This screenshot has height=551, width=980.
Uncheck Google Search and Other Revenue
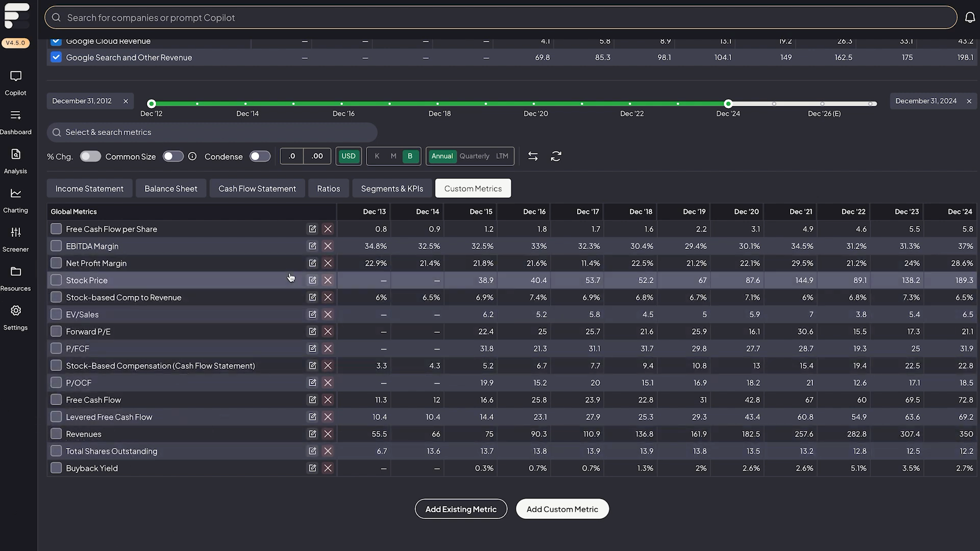coord(56,58)
